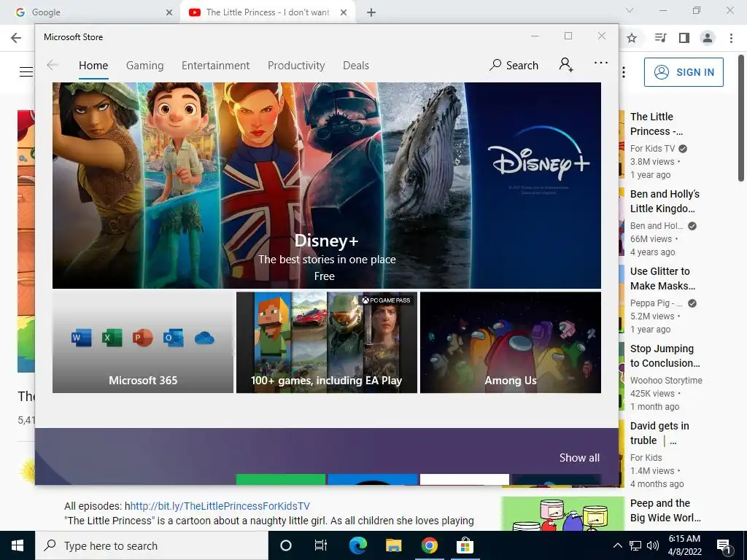Open the Peep and the Big Wide World thumbnail
Viewport: 747px width, 560px height.
[x=562, y=513]
